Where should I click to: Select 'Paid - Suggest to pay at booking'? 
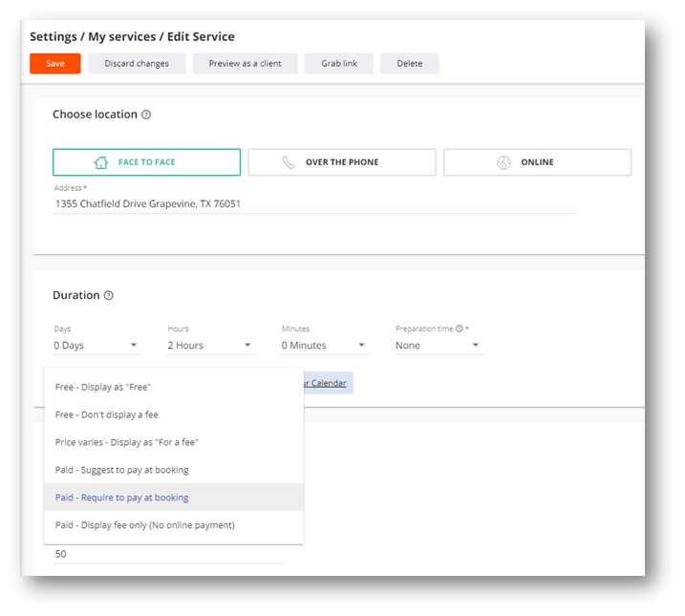tap(122, 470)
